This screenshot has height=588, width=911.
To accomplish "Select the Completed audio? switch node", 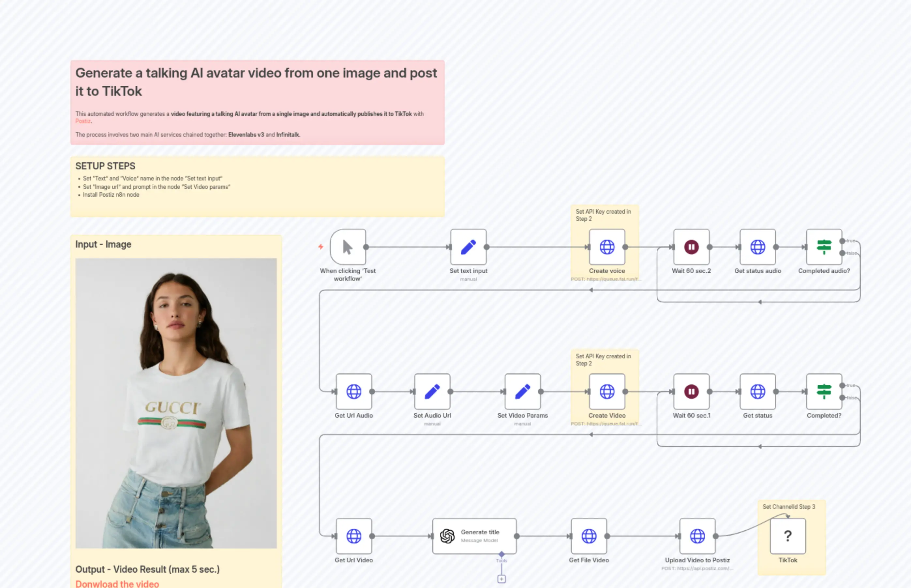I will 824,247.
